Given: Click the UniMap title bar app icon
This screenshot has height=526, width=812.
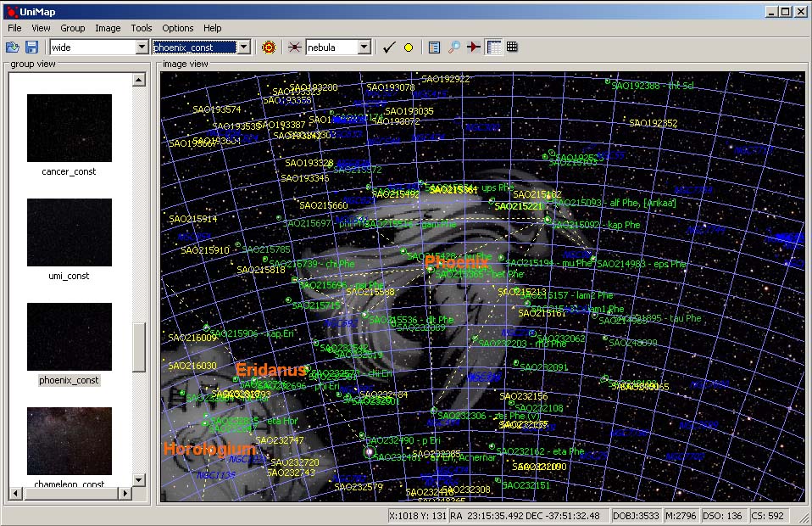Looking at the screenshot, I should click(x=11, y=11).
